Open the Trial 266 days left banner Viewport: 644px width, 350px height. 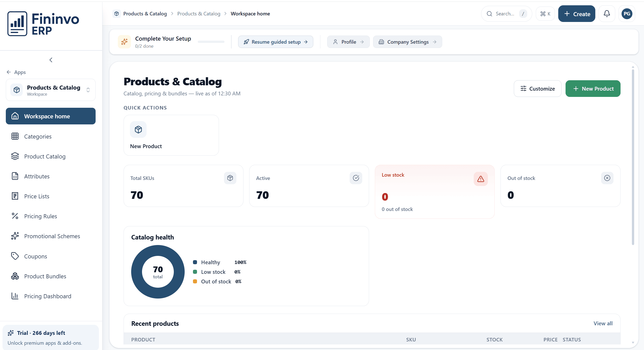tap(51, 338)
